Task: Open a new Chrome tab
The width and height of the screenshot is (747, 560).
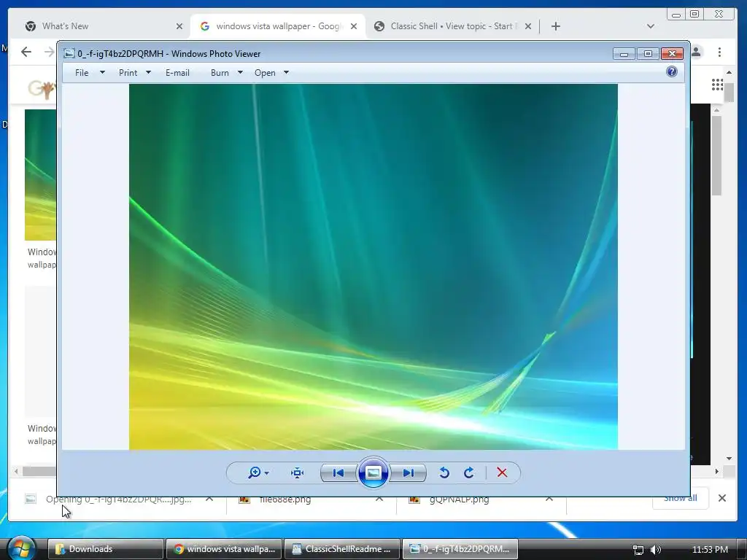Action: coord(555,26)
